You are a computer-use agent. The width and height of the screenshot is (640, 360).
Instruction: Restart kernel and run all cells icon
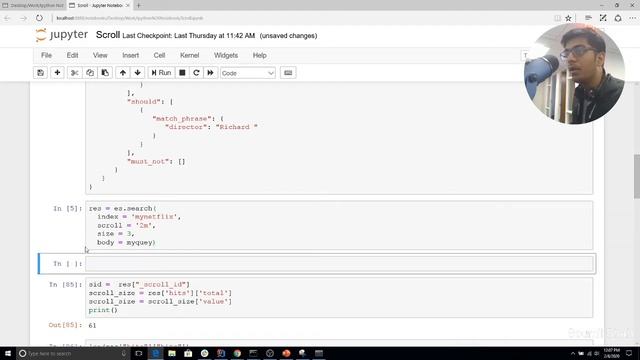pos(210,73)
